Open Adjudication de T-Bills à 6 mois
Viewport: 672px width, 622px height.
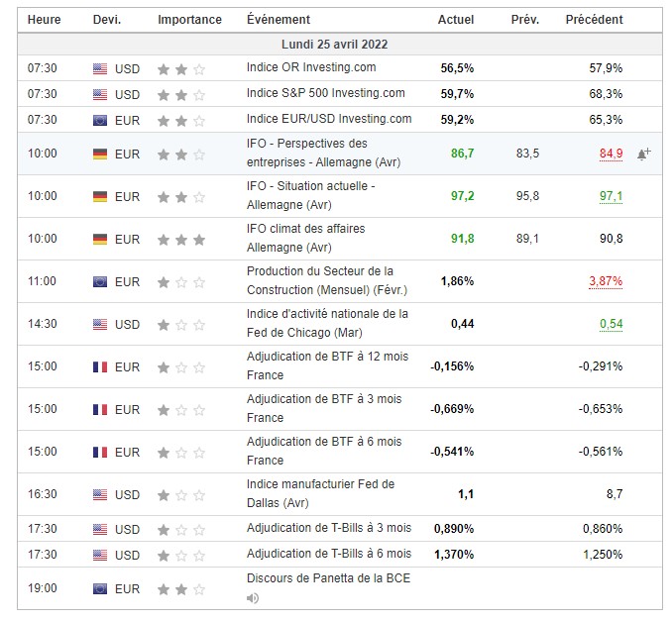click(328, 554)
